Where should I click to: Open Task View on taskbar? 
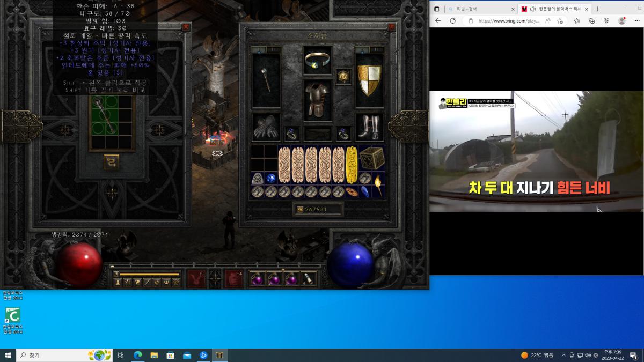121,355
